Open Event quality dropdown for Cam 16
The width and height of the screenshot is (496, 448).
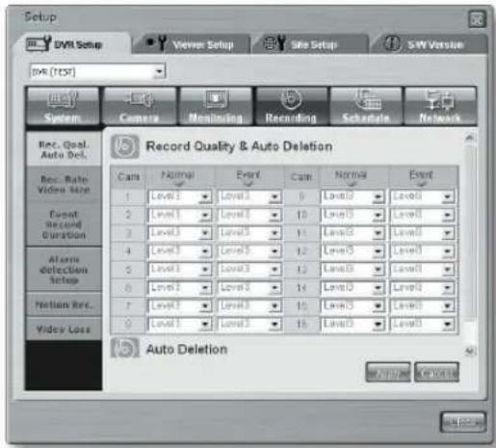(x=422, y=324)
